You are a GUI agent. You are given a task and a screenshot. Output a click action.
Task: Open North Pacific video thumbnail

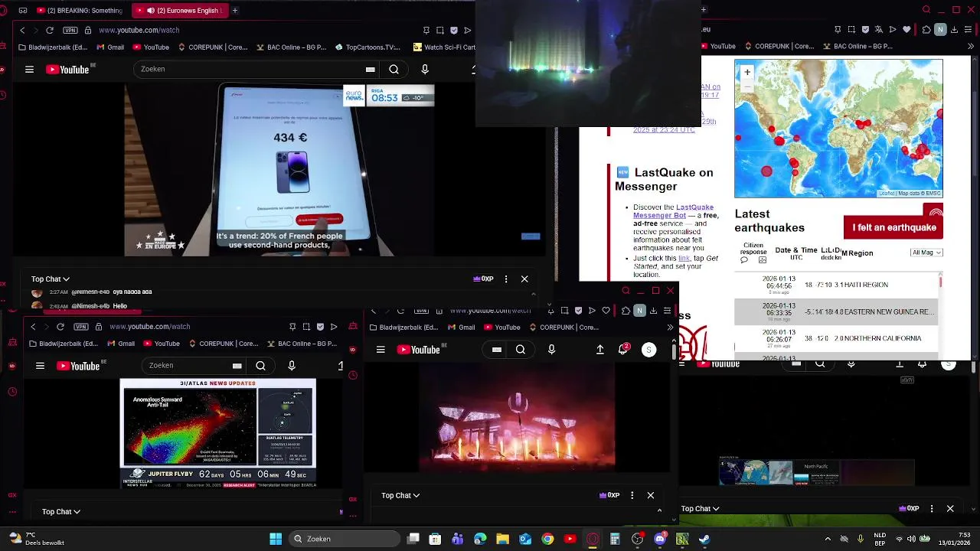[x=816, y=473]
